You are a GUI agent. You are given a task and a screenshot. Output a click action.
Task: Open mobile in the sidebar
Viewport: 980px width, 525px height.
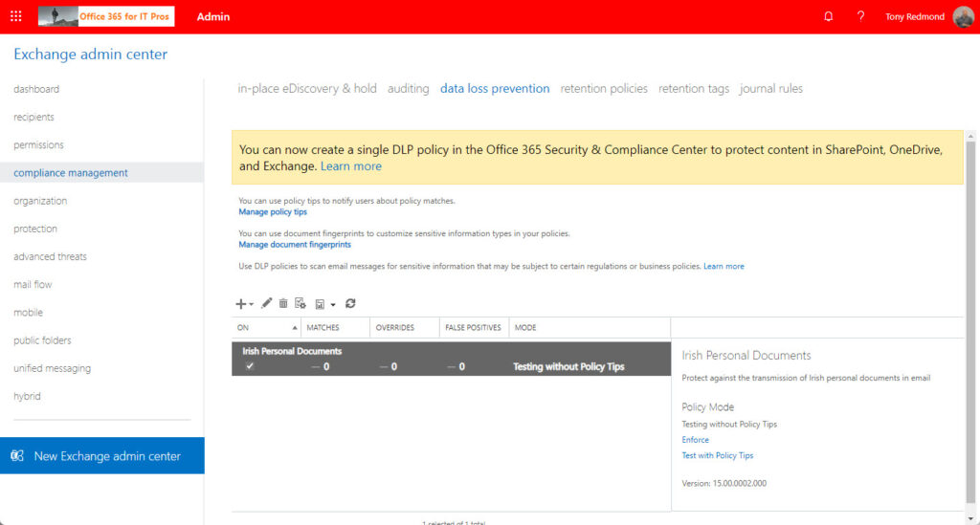click(x=28, y=312)
